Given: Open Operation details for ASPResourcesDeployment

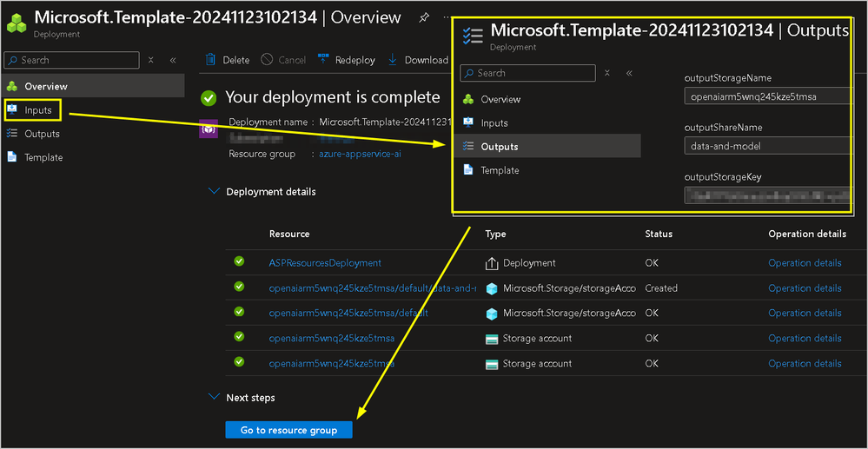Looking at the screenshot, I should tap(805, 263).
